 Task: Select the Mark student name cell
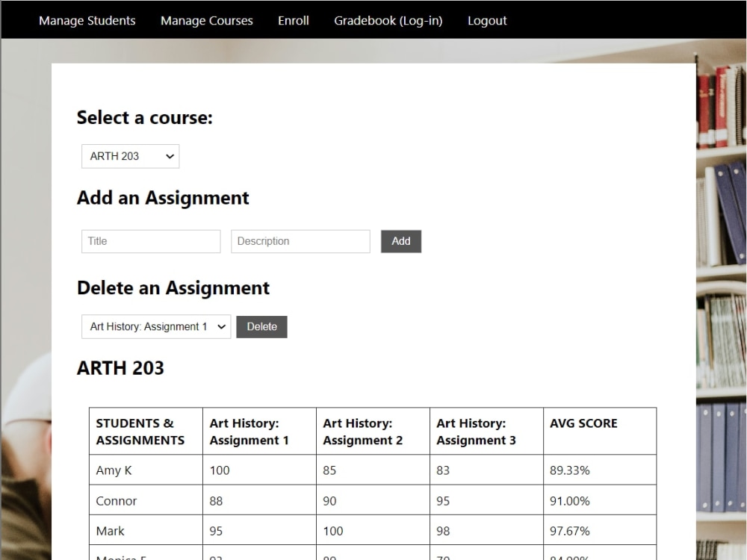click(x=146, y=530)
